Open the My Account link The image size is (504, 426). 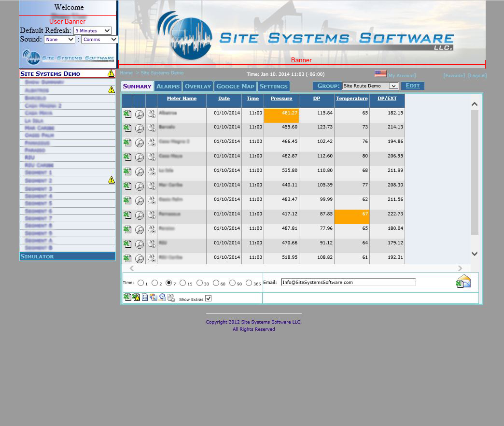[402, 75]
